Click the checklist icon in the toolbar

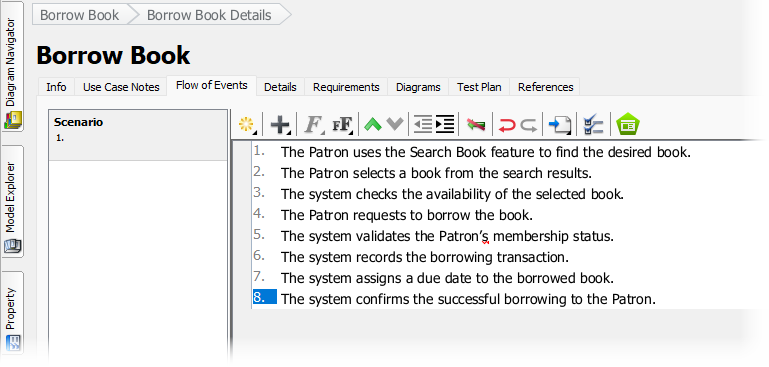[593, 125]
